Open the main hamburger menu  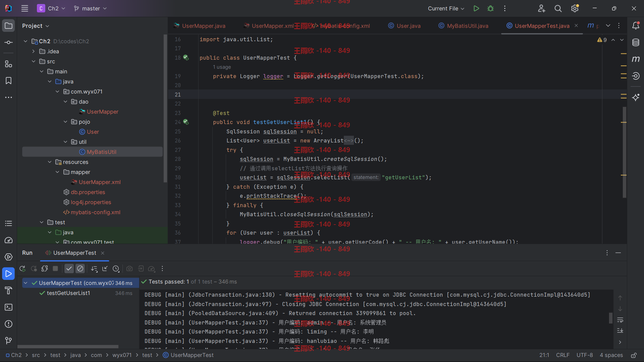click(24, 8)
